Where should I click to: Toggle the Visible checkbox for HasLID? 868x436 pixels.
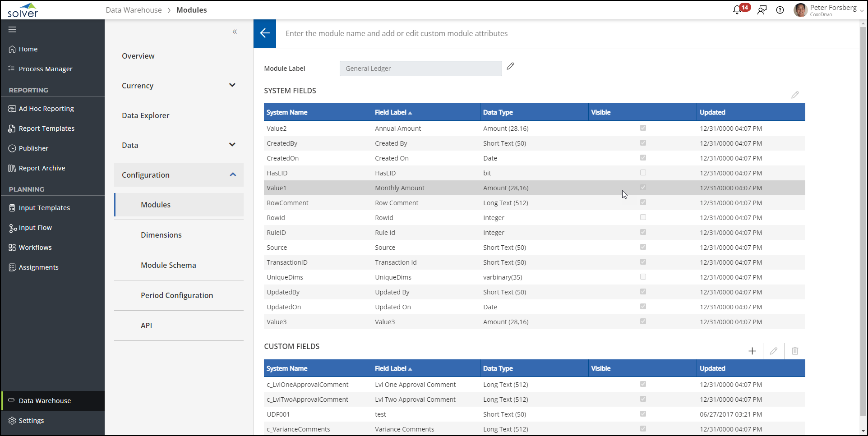point(643,173)
